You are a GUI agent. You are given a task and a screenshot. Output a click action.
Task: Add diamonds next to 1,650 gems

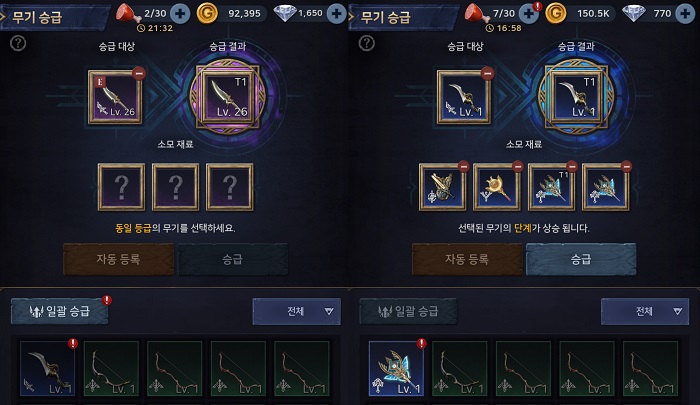coord(336,13)
